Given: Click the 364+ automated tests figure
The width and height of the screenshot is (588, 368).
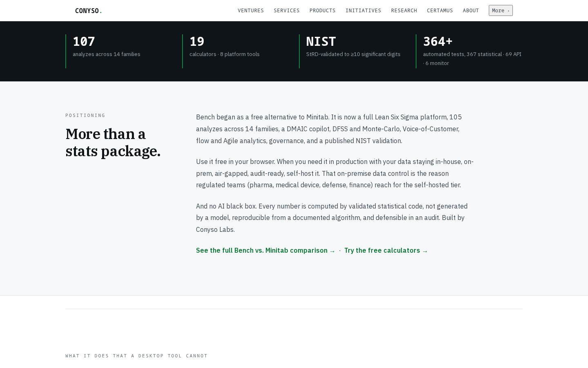Looking at the screenshot, I should point(438,42).
